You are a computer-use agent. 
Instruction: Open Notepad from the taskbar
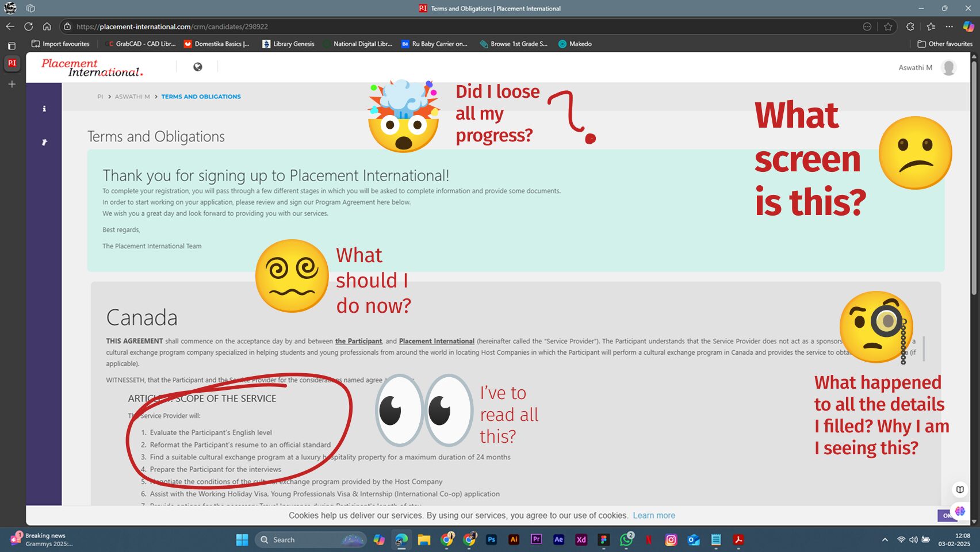pos(716,539)
